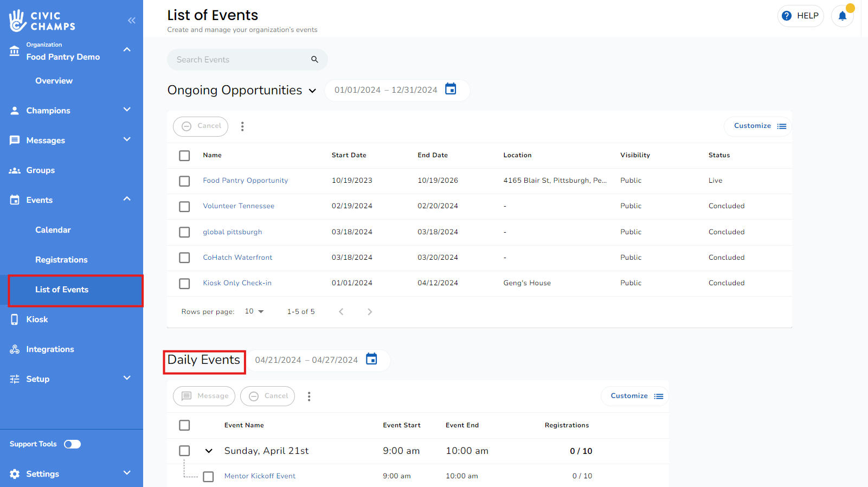This screenshot has width=868, height=487.
Task: Focus the Search Events field
Action: (239, 60)
